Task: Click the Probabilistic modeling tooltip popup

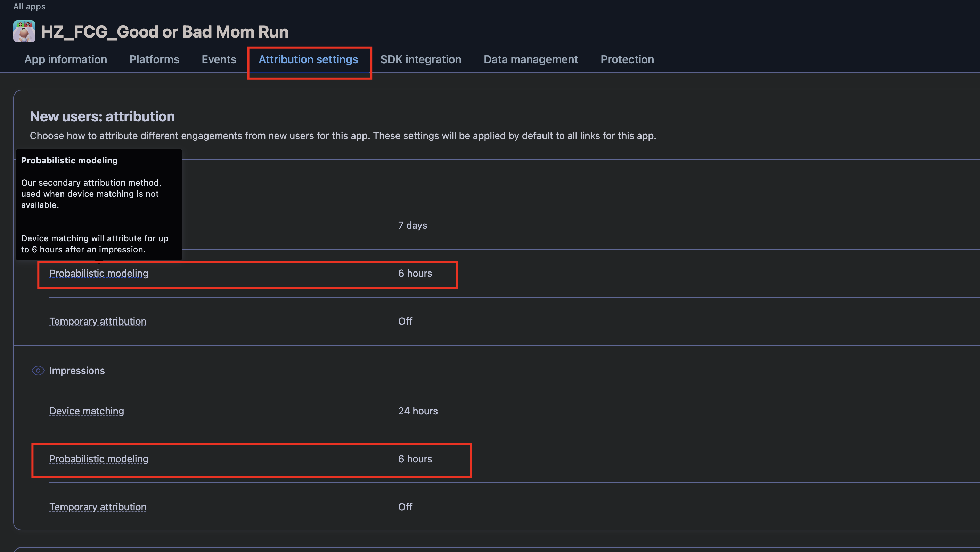Action: click(99, 205)
